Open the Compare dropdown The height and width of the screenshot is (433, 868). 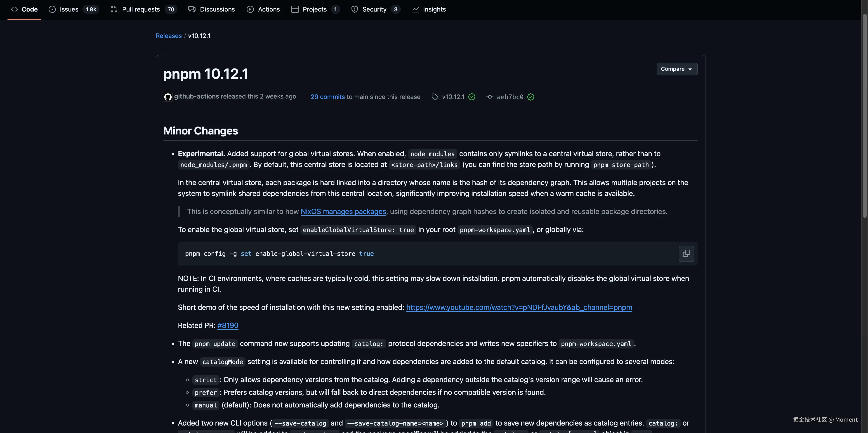pos(677,69)
